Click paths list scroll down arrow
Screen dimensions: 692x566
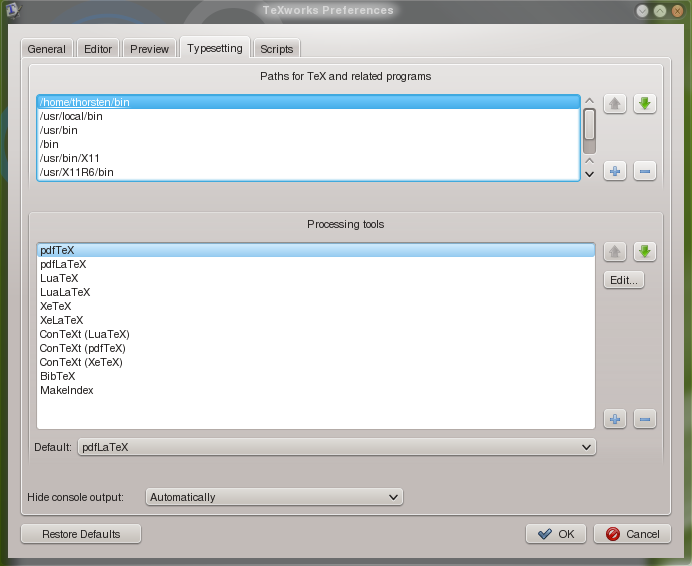[590, 174]
